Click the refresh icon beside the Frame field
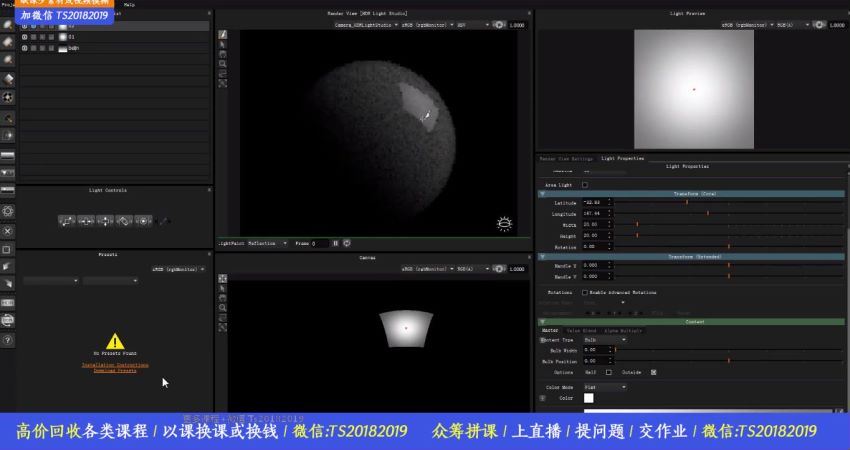The image size is (850, 450). (347, 243)
